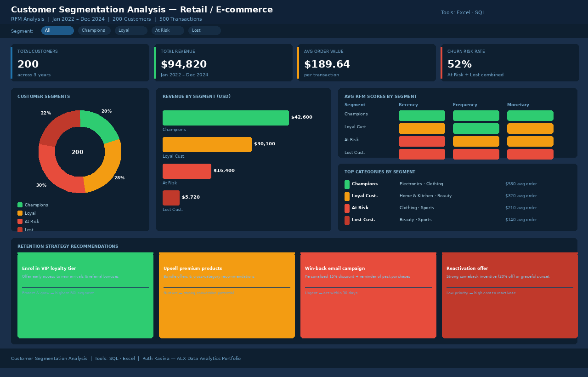Click the Customer Segmentation Analysis title
Image resolution: width=588 pixels, height=377 pixels.
click(x=142, y=10)
